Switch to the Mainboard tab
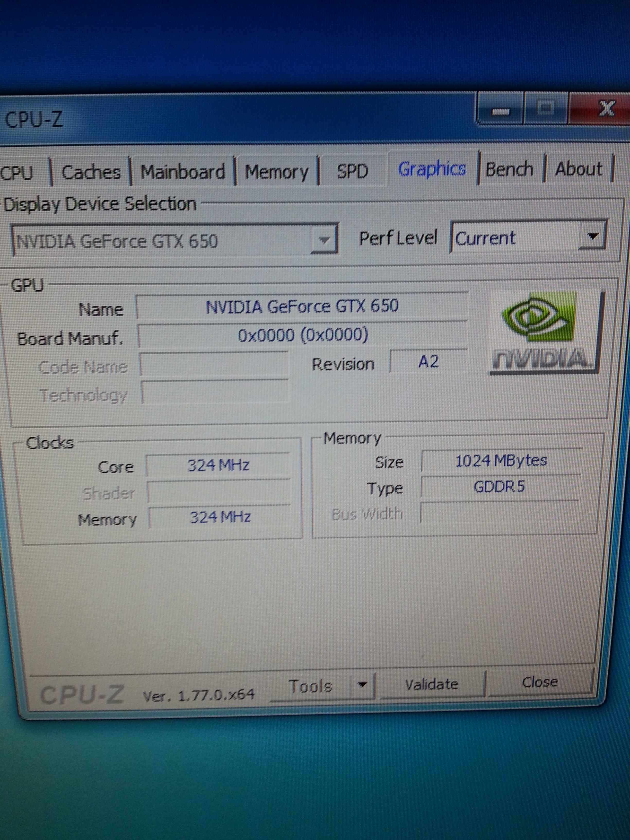 click(x=183, y=172)
